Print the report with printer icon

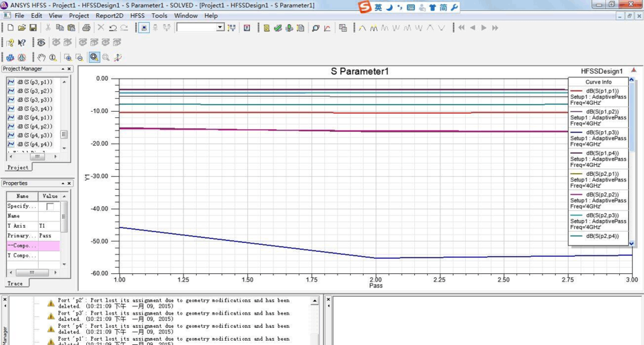[x=86, y=28]
